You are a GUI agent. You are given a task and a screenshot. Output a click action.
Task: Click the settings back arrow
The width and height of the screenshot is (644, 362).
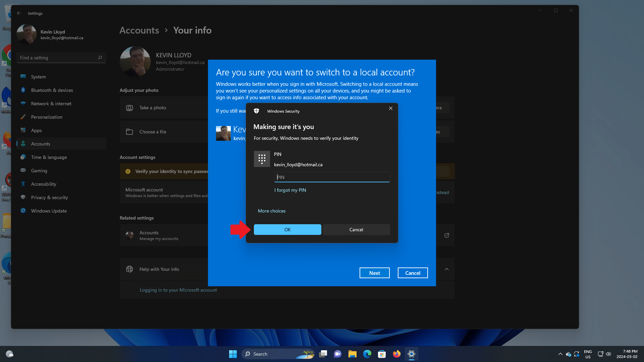(19, 13)
